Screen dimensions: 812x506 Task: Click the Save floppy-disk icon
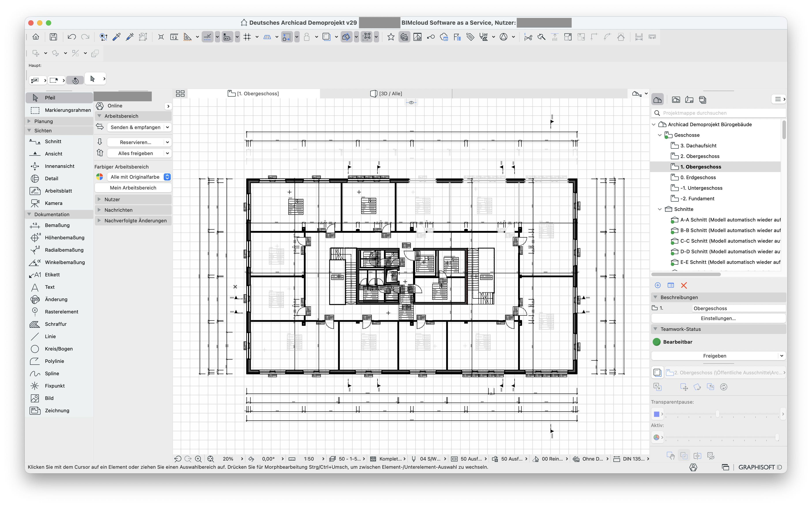point(53,37)
